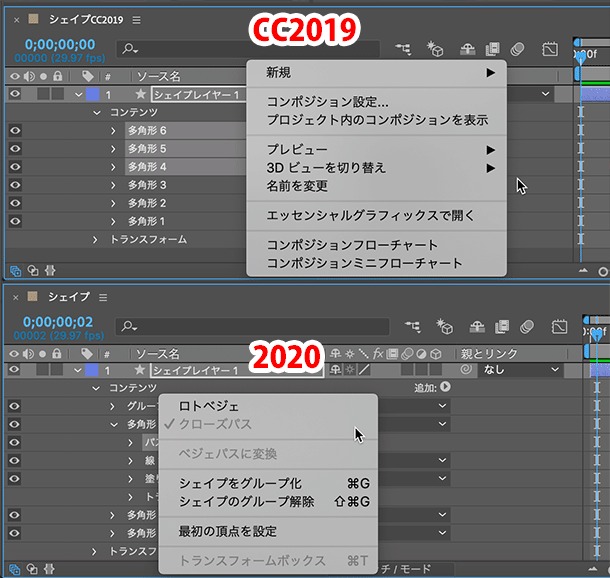Open panel menu icon next to シェイプCC2019
Screen dimensions: 610x578
[136, 20]
